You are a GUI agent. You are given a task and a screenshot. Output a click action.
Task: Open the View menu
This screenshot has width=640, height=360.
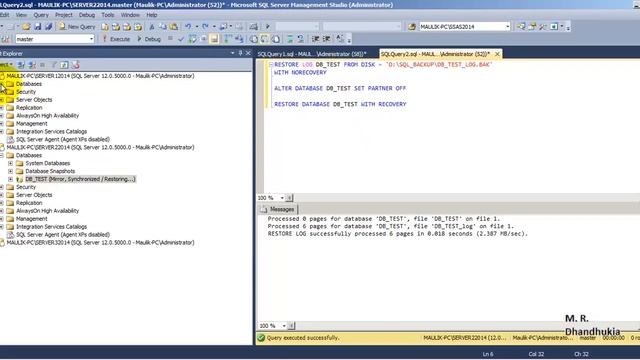pyautogui.click(x=21, y=15)
